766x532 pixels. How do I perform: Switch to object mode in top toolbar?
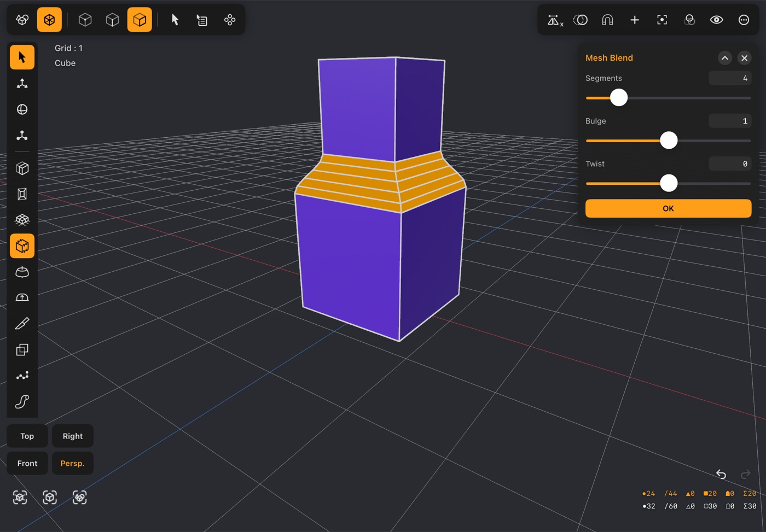click(x=22, y=20)
